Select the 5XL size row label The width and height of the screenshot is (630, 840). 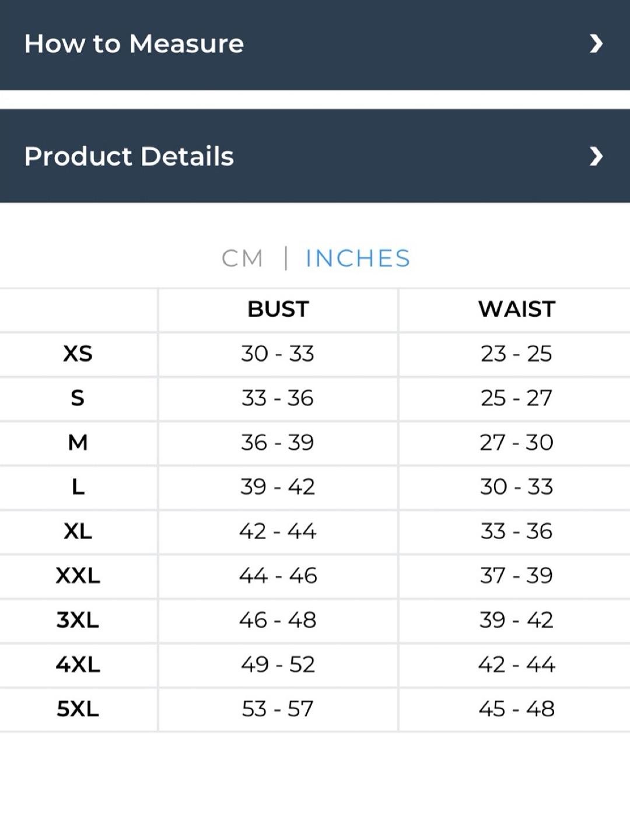pos(78,709)
